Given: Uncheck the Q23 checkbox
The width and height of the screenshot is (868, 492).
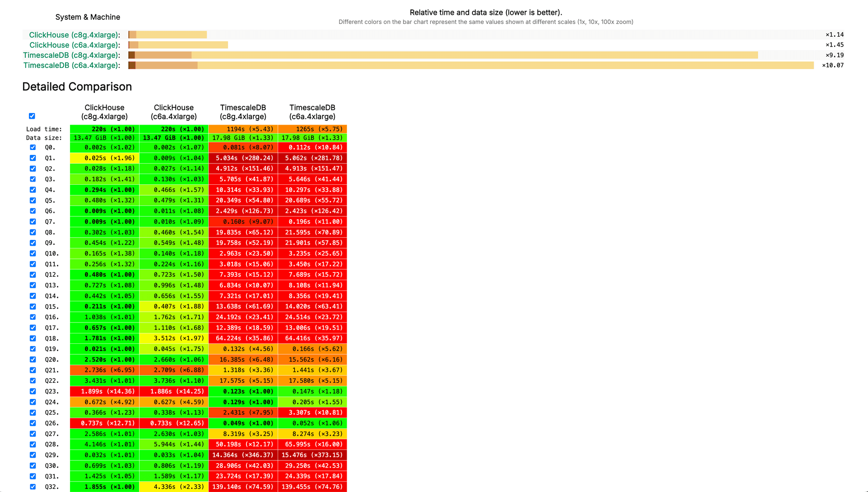Looking at the screenshot, I should coord(33,391).
